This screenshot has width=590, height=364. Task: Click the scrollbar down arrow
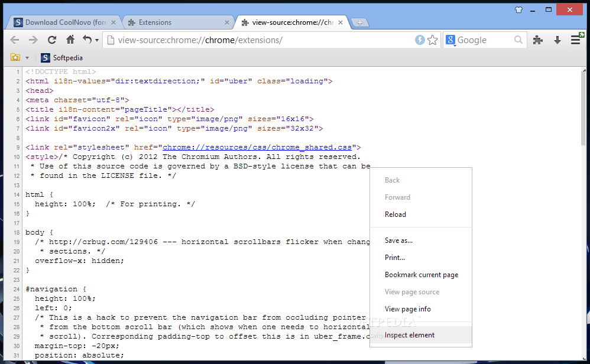pos(584,357)
